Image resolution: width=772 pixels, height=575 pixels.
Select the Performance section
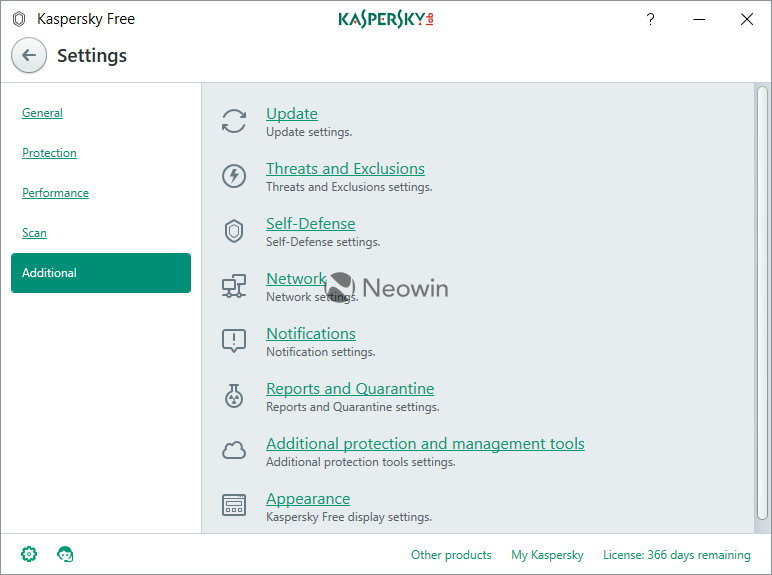(x=55, y=192)
